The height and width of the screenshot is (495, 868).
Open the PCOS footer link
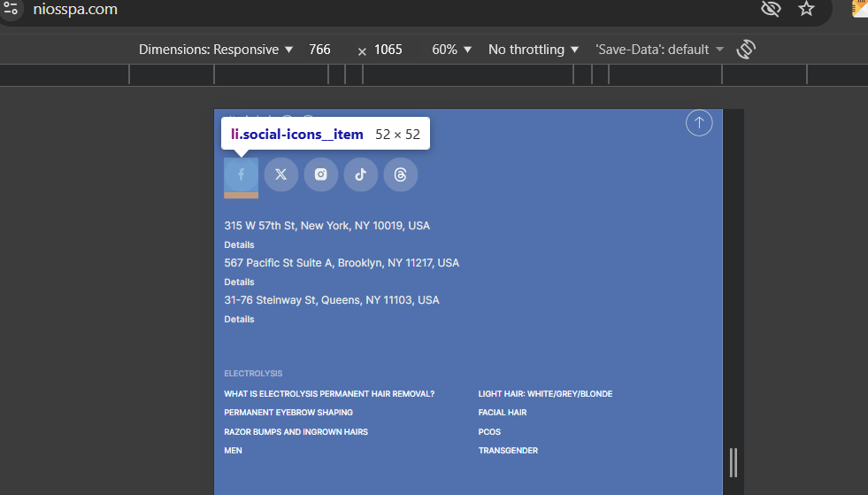tap(489, 432)
